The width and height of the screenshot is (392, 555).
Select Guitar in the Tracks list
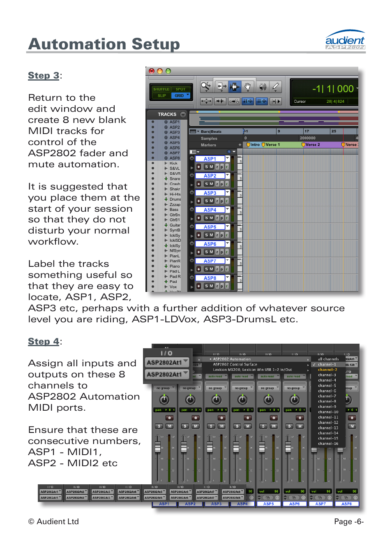pyautogui.click(x=175, y=225)
